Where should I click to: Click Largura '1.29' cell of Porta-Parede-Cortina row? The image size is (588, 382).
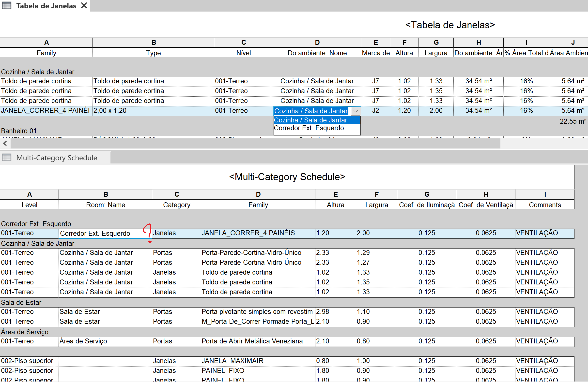point(376,253)
